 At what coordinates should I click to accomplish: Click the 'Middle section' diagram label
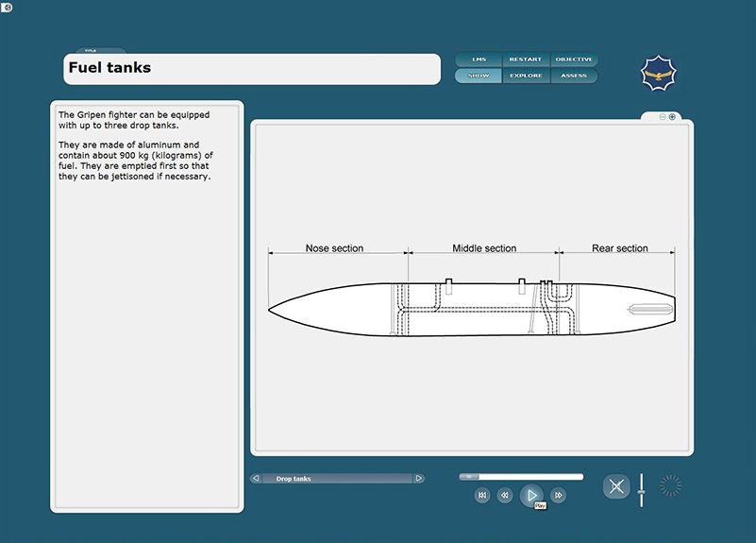[484, 247]
